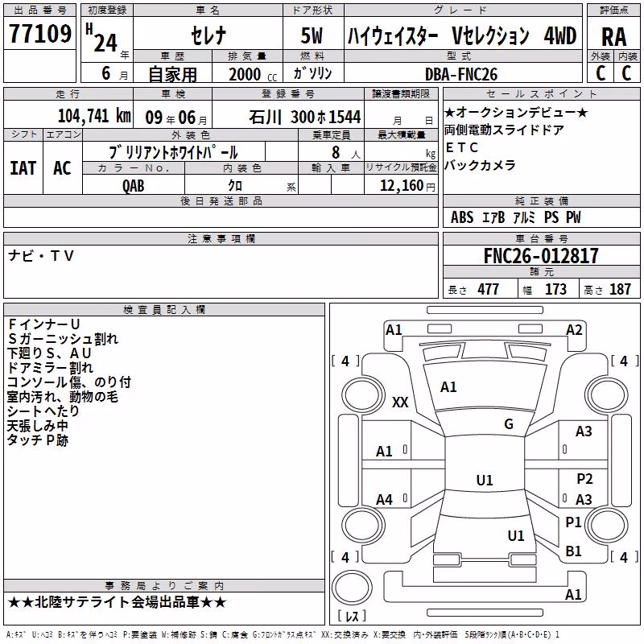Select the C grade under 内装
This screenshot has width=644, height=644.
(626, 73)
